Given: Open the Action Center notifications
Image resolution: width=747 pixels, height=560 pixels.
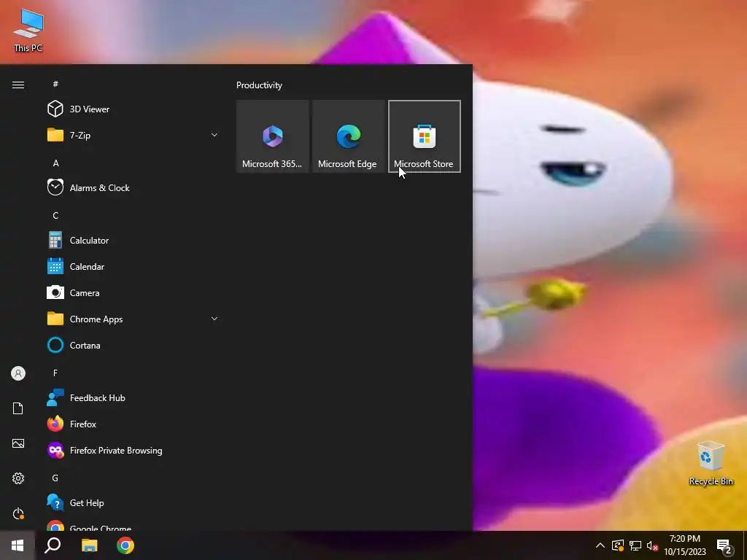Looking at the screenshot, I should click(724, 546).
